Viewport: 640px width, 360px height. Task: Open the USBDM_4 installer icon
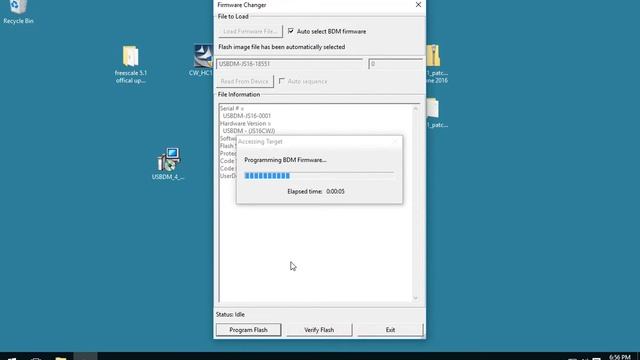click(x=168, y=164)
